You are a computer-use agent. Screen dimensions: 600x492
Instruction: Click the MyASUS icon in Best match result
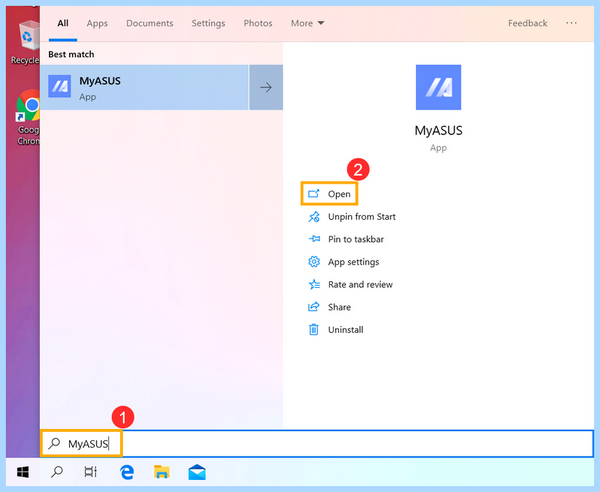pos(59,86)
